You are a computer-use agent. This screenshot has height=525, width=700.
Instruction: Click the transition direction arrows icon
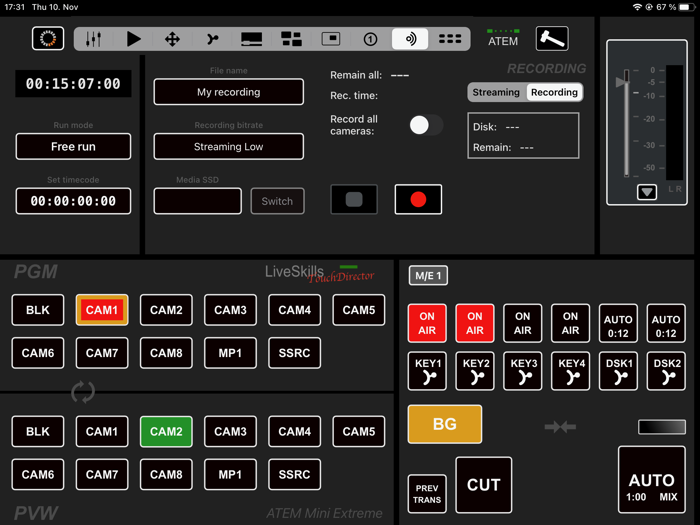point(560,427)
